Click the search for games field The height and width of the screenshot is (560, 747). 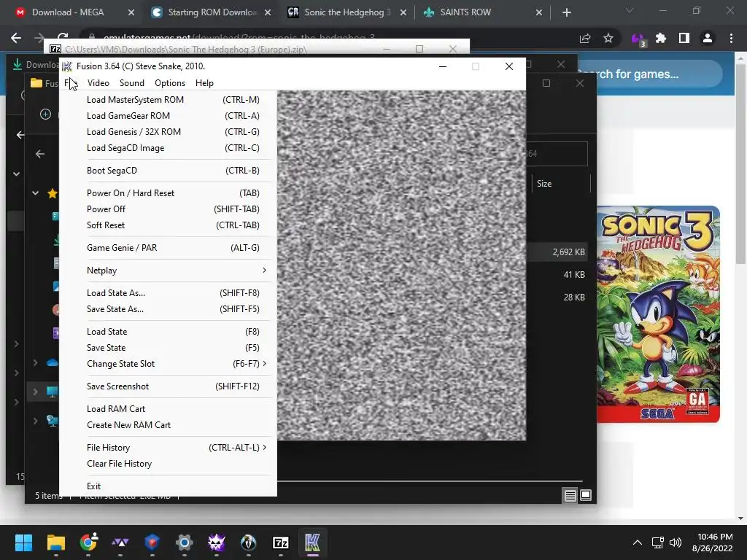click(x=650, y=74)
